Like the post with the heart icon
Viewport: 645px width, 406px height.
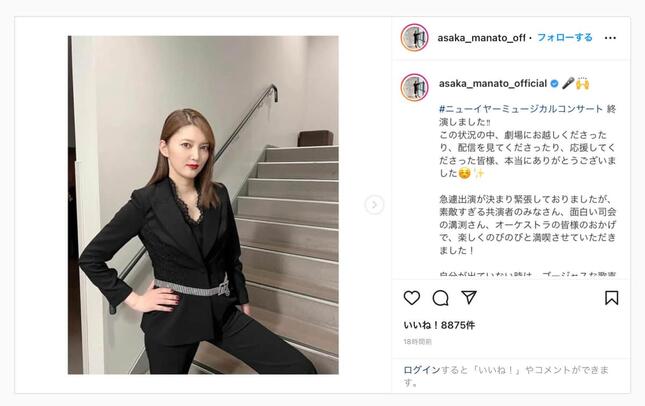click(x=412, y=298)
